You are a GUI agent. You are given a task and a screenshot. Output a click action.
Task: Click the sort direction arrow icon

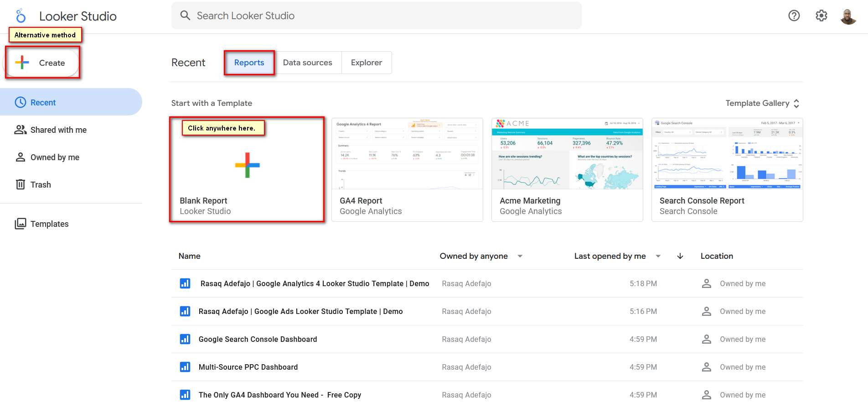(x=680, y=256)
